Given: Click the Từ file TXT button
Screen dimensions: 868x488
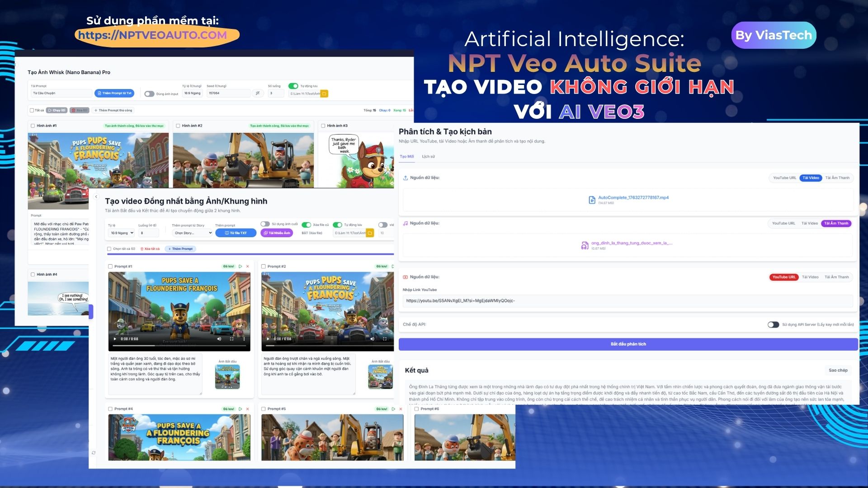Looking at the screenshot, I should click(x=236, y=233).
